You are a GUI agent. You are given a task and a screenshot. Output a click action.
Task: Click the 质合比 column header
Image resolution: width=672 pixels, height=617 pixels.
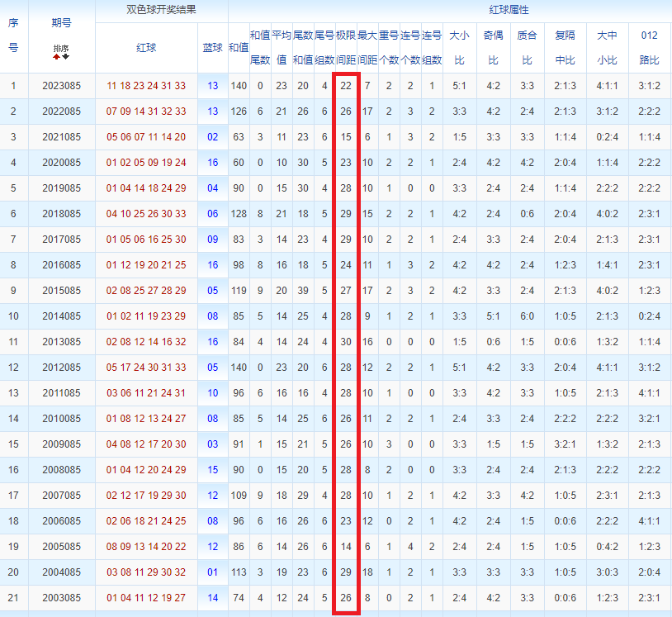[528, 48]
